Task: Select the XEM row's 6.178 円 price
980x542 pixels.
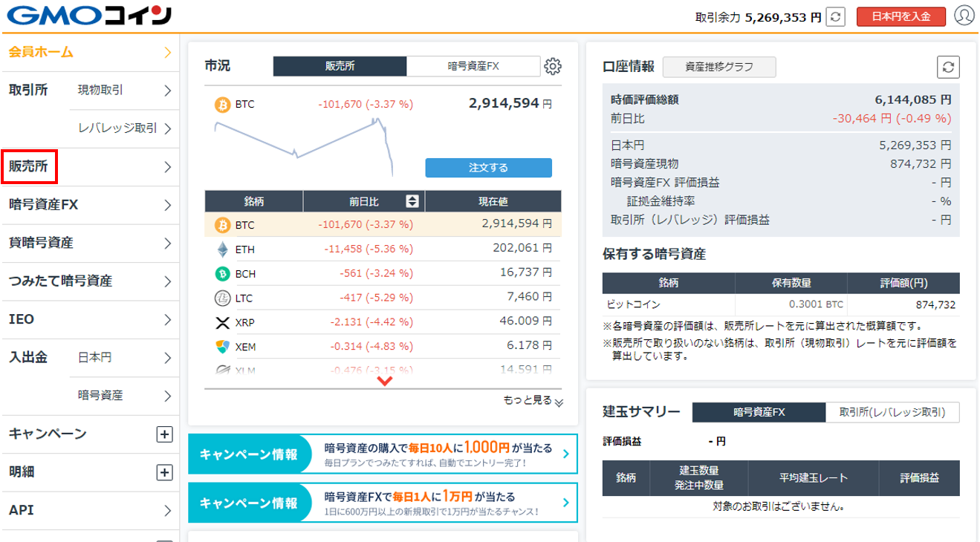Action: 529,347
